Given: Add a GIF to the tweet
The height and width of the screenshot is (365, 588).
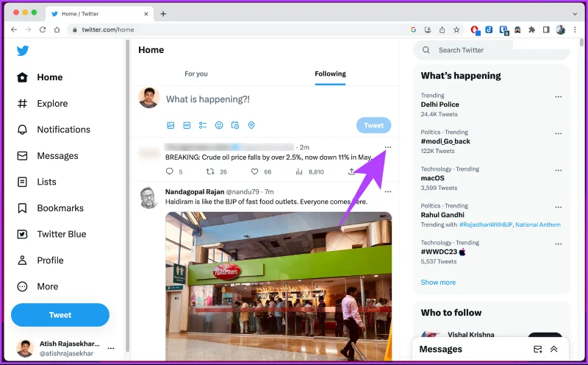Looking at the screenshot, I should (187, 125).
